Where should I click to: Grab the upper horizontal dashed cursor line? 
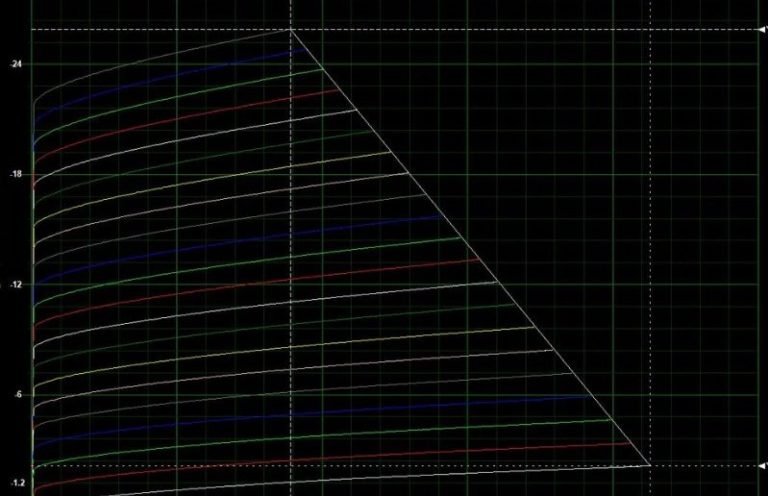[500, 30]
